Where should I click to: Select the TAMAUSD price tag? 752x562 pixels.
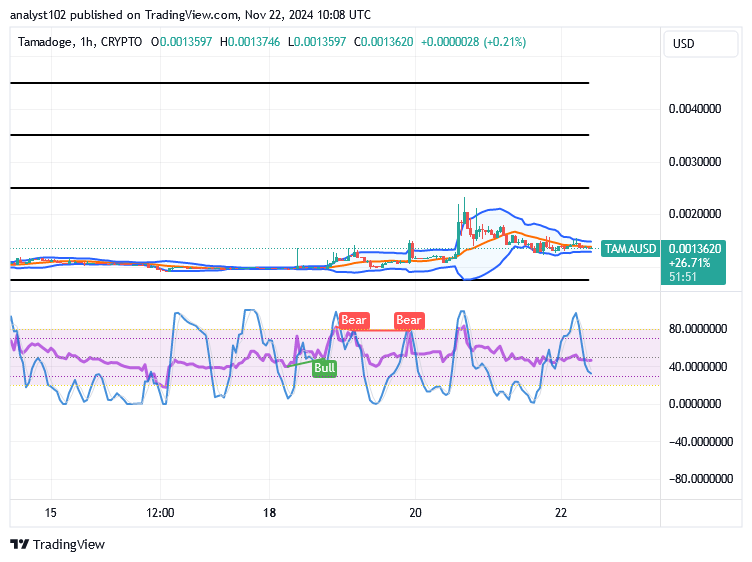click(630, 248)
